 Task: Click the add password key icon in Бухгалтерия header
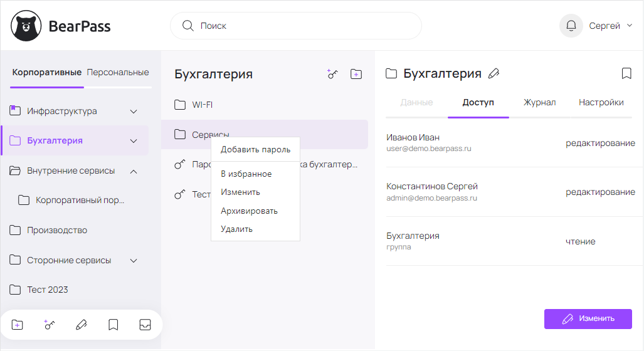point(332,74)
